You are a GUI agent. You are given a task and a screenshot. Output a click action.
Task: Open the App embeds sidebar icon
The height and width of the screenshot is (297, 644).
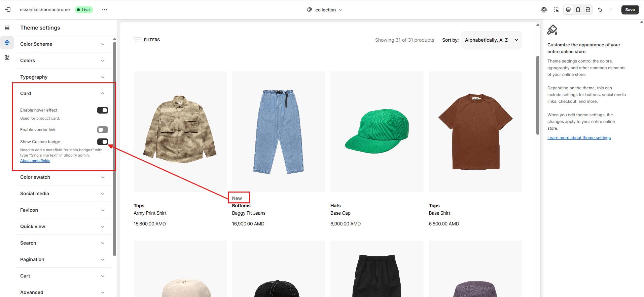(x=7, y=57)
